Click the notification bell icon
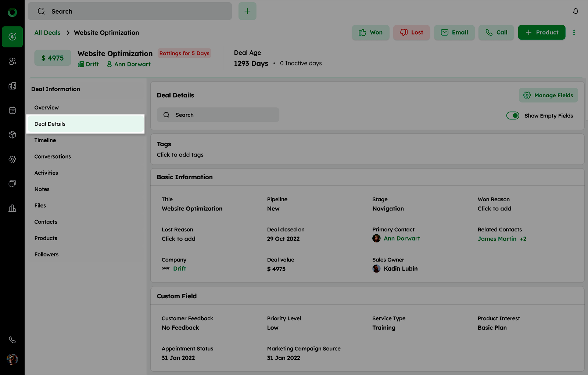Viewport: 588px width, 375px height. 576,11
